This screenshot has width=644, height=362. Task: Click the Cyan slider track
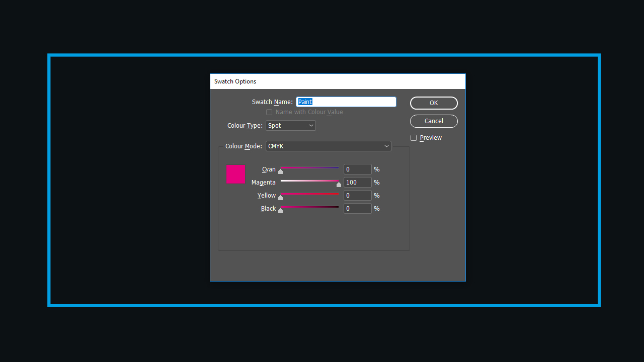(x=309, y=168)
